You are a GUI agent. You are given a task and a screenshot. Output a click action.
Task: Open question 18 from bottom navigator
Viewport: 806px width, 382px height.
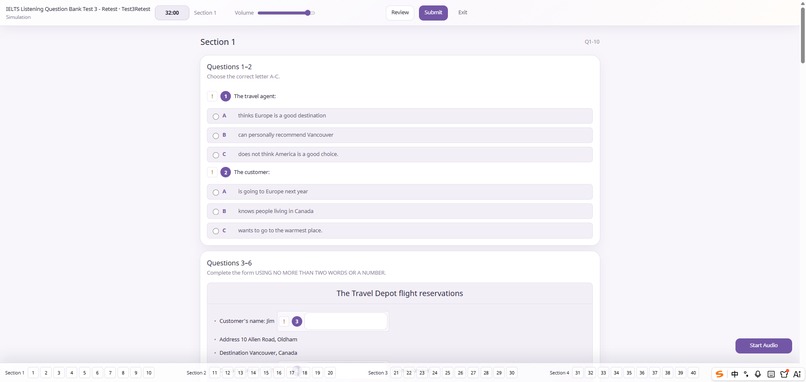pos(304,373)
